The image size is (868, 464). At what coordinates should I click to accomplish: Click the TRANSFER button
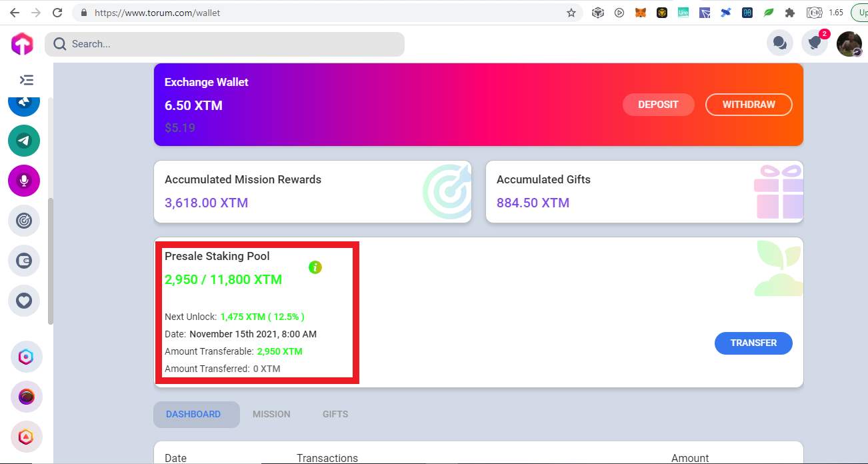(x=753, y=343)
